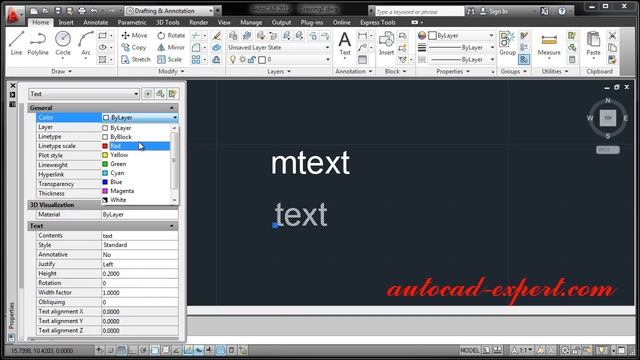Click the Height value field 0.2000
This screenshot has width=640, height=360.
[x=140, y=273]
